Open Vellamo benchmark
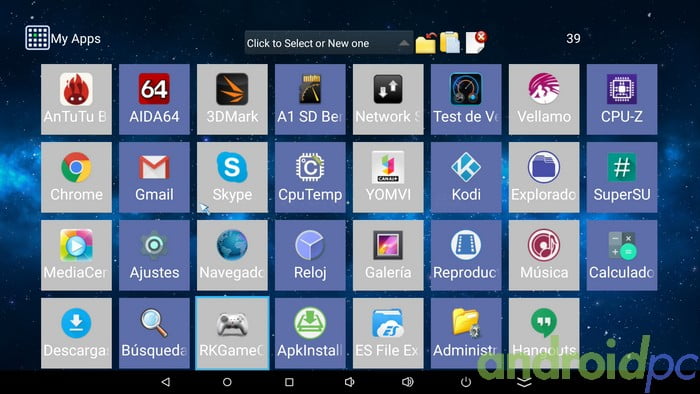This screenshot has width=700, height=394. click(x=544, y=99)
